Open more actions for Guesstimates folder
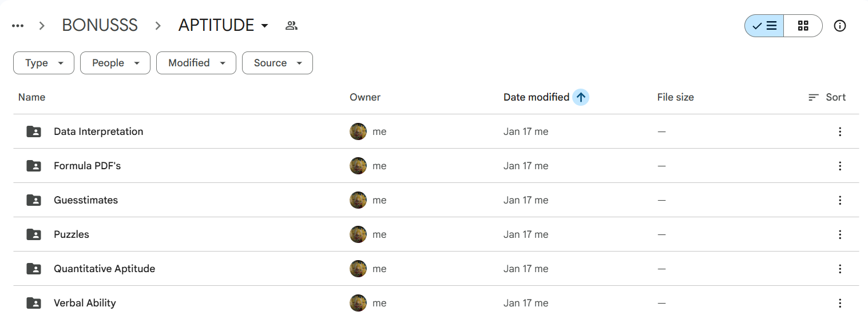 [840, 200]
